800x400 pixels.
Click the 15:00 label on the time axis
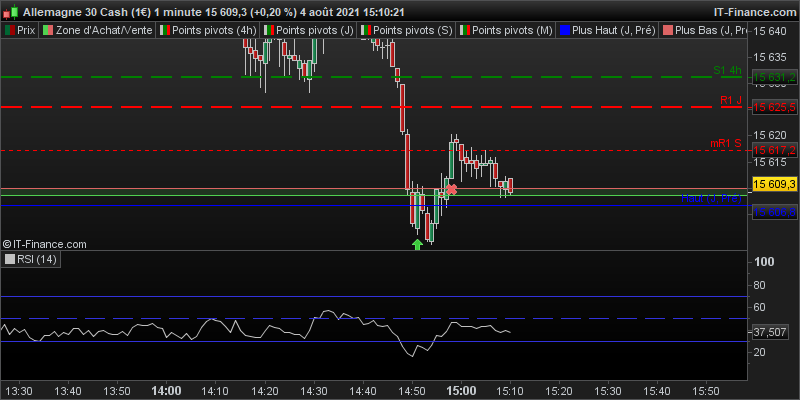pyautogui.click(x=460, y=390)
